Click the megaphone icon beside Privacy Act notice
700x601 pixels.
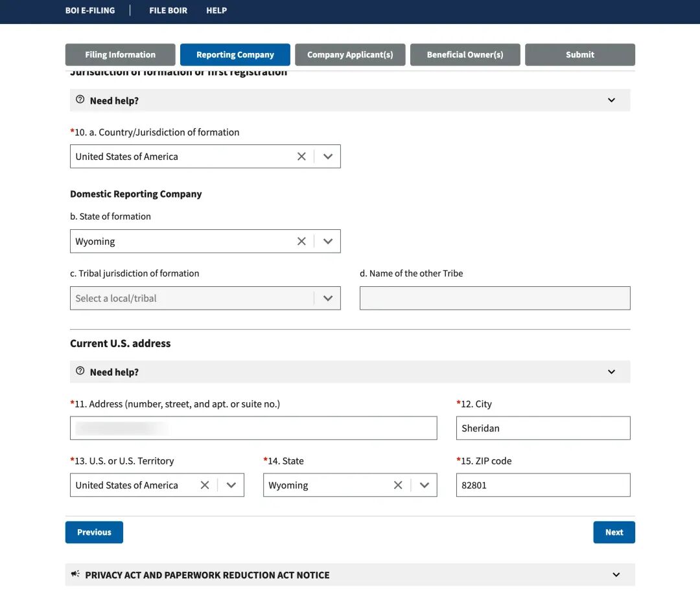76,574
